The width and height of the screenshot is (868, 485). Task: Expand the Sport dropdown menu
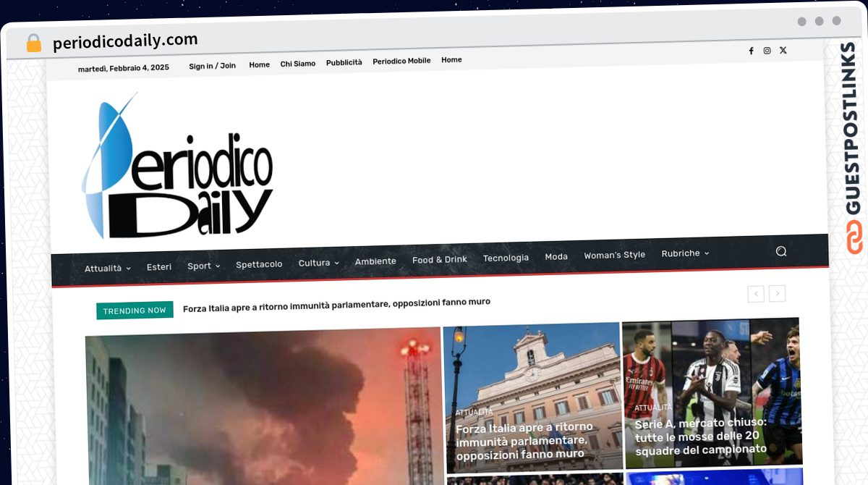[203, 266]
